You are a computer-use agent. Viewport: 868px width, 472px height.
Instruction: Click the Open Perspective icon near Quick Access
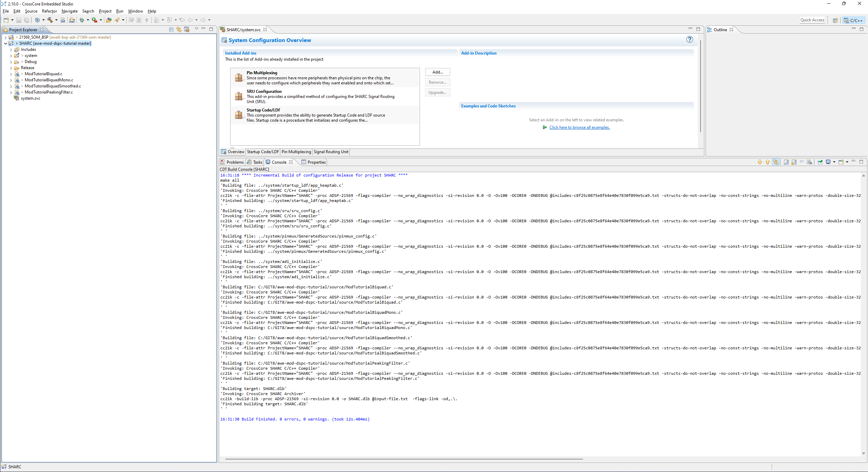tap(835, 20)
